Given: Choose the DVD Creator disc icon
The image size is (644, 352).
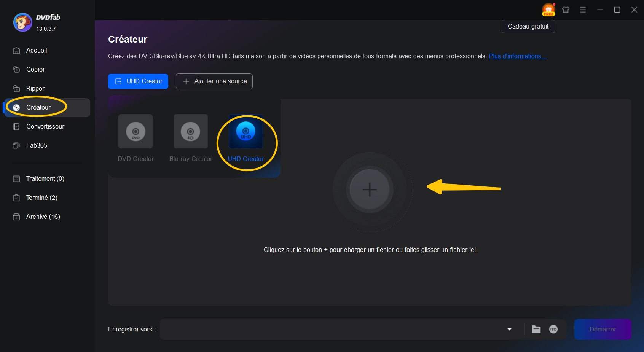Looking at the screenshot, I should [135, 131].
